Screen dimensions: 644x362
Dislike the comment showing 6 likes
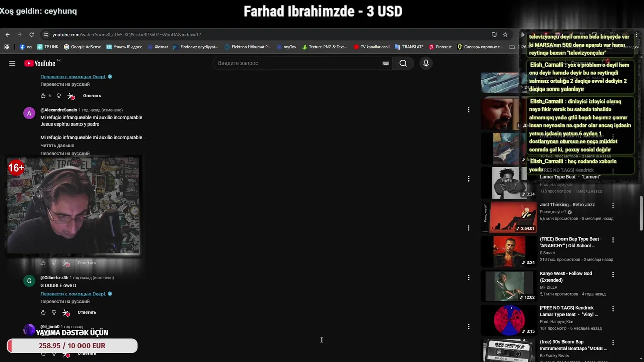coord(59,96)
